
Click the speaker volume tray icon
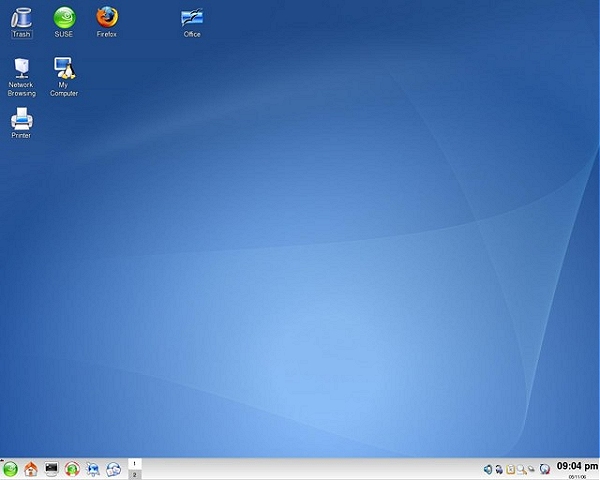[x=488, y=469]
